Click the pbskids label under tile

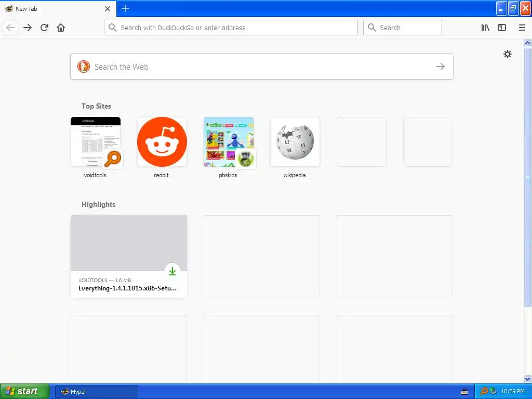tap(228, 175)
